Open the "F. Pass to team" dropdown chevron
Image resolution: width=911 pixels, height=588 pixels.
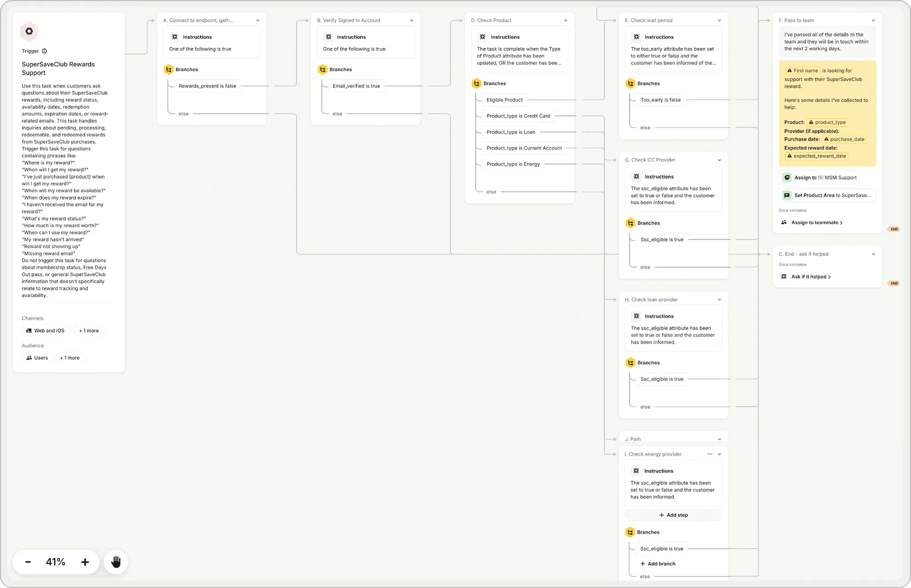coord(874,20)
